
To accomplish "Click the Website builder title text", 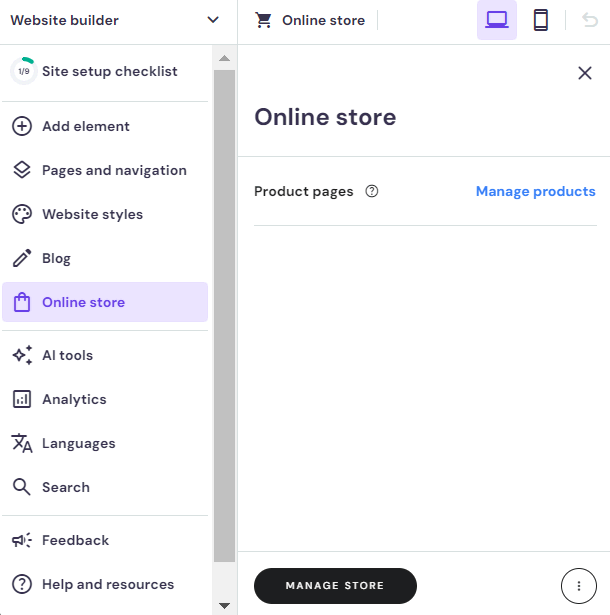I will [64, 20].
